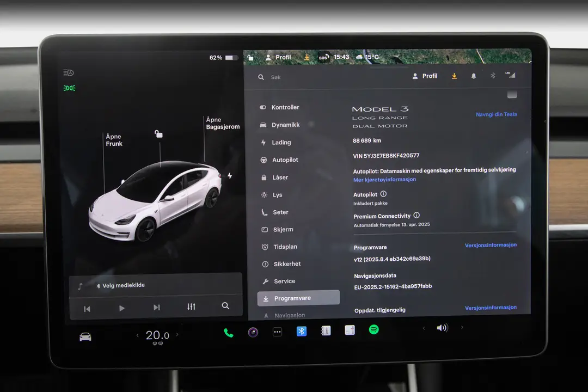Viewport: 588px width, 392px height.
Task: Open Versjonsinformasjon beside Programvare
Action: point(491,245)
